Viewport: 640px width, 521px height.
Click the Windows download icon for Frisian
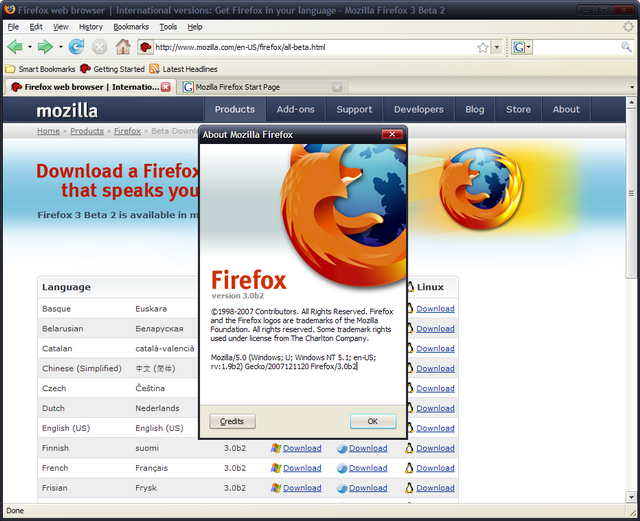[x=276, y=488]
